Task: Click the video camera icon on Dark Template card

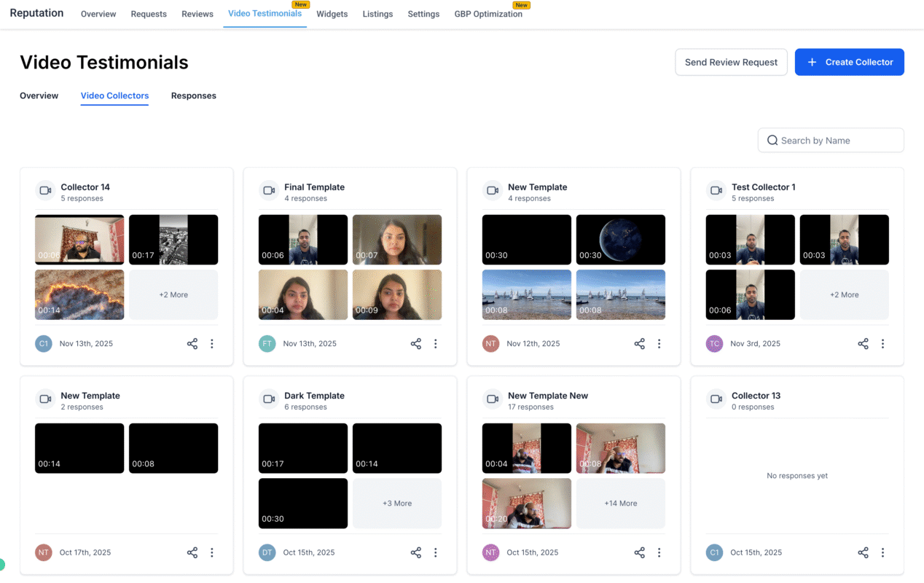Action: [x=268, y=399]
